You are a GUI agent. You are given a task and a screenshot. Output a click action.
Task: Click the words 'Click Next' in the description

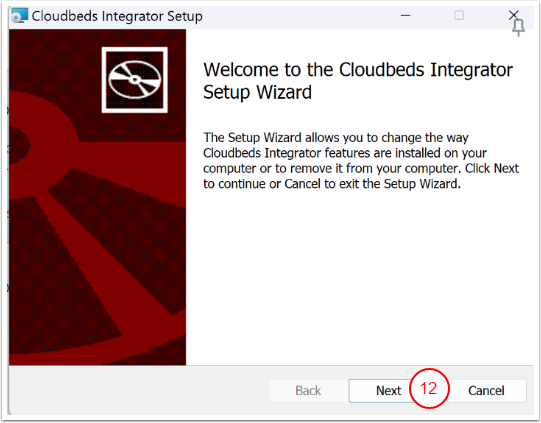point(492,168)
